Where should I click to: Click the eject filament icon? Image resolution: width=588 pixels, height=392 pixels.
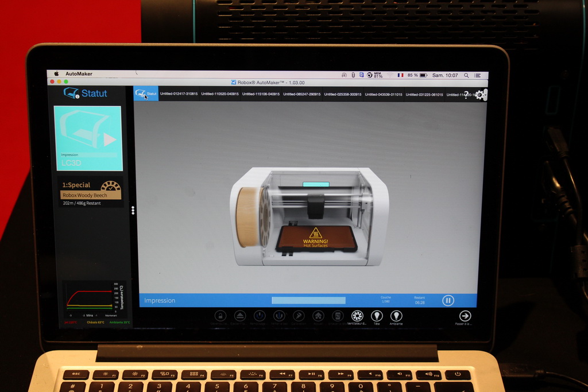coord(240,316)
